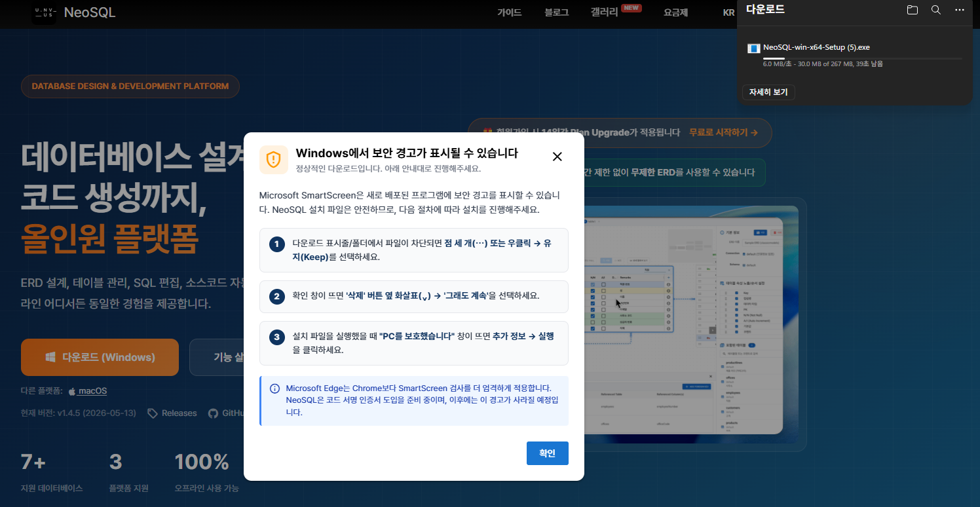Click the NeoSQL-win-x64-Setup (5).exe file name
980x507 pixels.
tap(816, 47)
